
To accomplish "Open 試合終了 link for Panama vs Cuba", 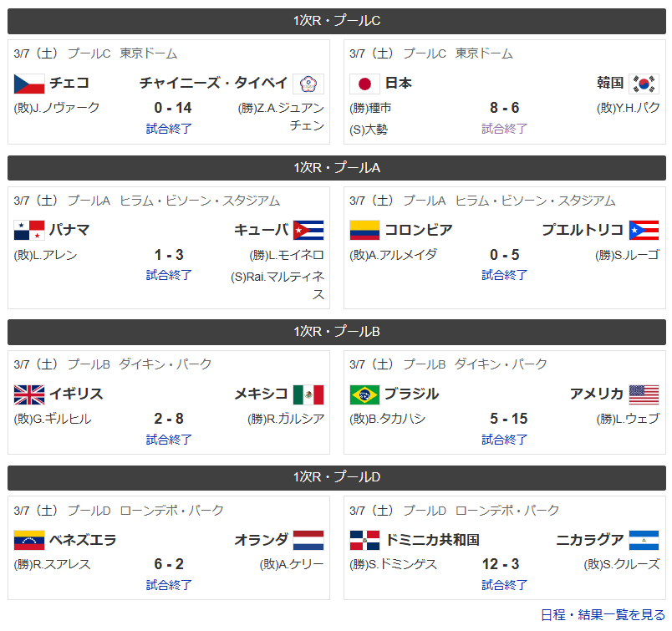I will [x=169, y=275].
